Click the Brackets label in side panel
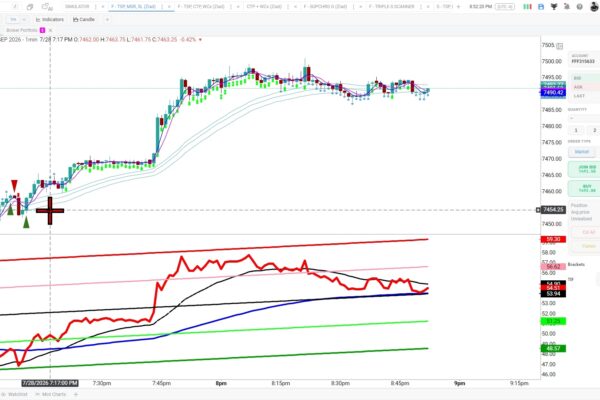The image size is (600, 400). coord(576,264)
